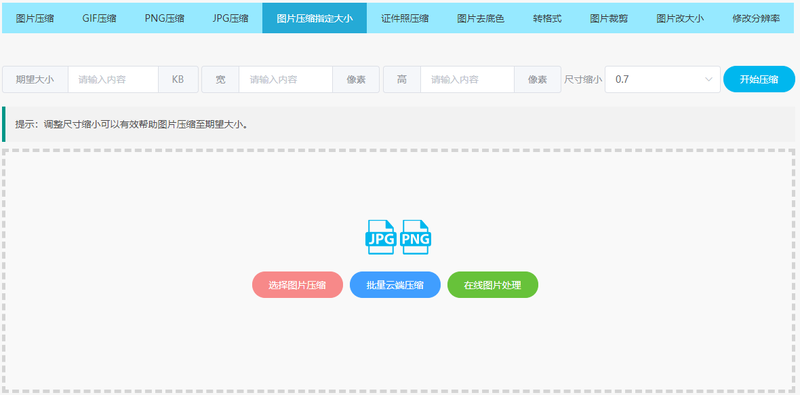This screenshot has height=395, width=800.
Task: Switch to the GIF压缩 tab
Action: point(99,19)
